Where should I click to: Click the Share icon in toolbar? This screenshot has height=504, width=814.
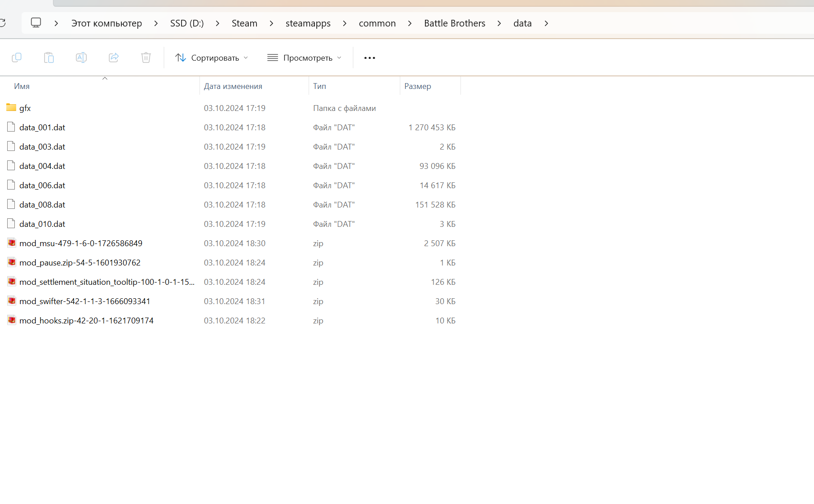(x=114, y=57)
